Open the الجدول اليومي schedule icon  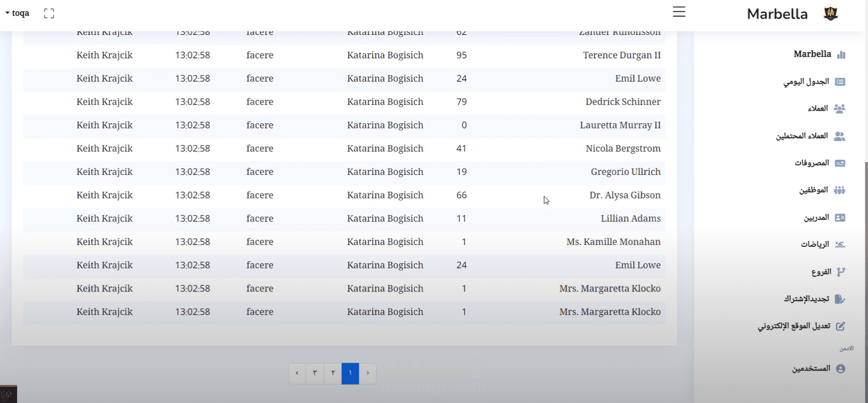pos(840,82)
